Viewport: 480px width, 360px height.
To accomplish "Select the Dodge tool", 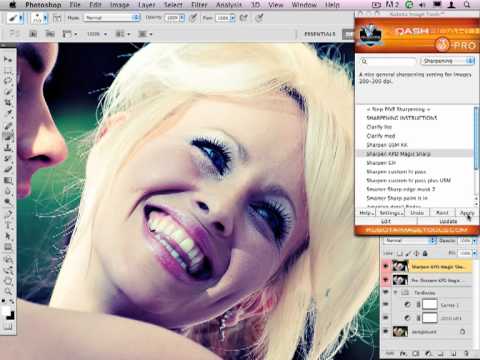I will click(x=8, y=202).
